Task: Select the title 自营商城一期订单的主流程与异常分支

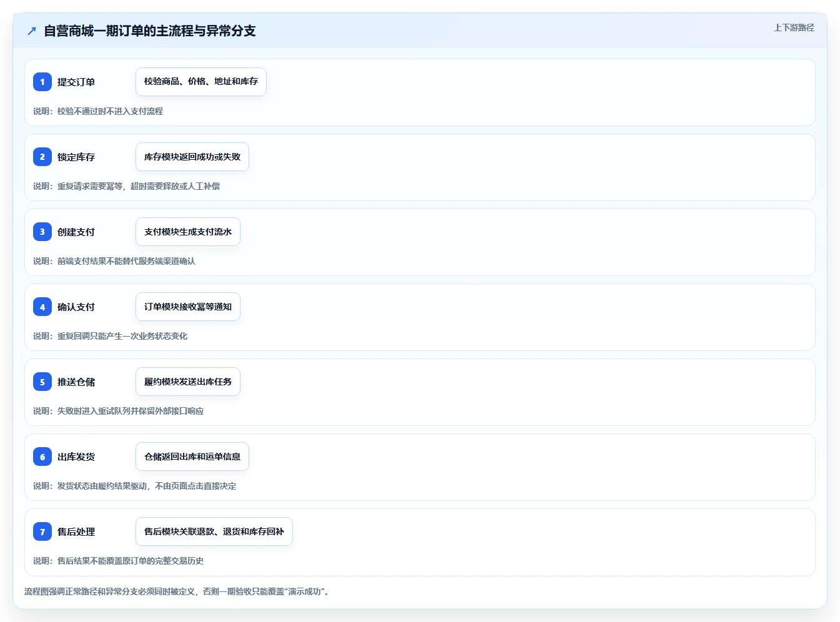Action: [150, 31]
